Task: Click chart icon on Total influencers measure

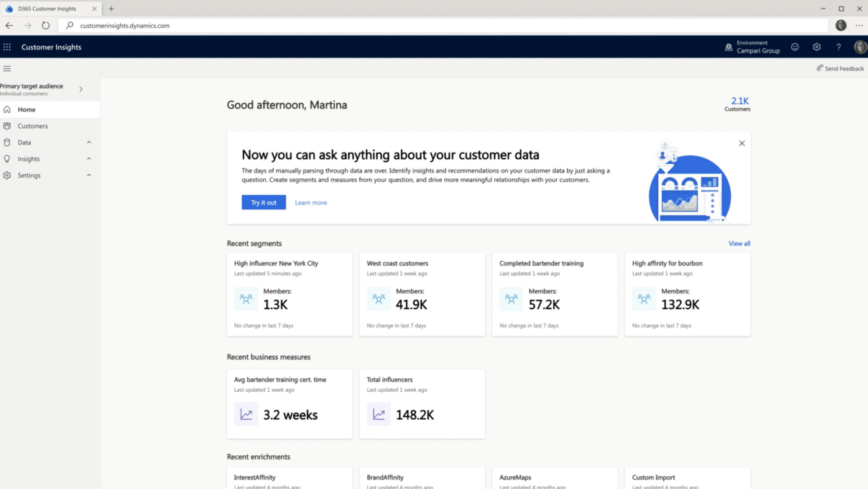Action: point(379,414)
